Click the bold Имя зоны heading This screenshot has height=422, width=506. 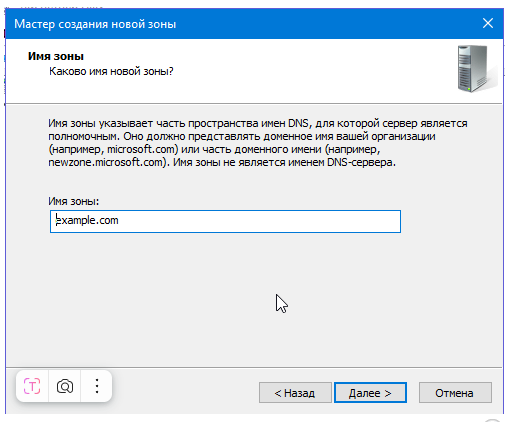(x=56, y=56)
